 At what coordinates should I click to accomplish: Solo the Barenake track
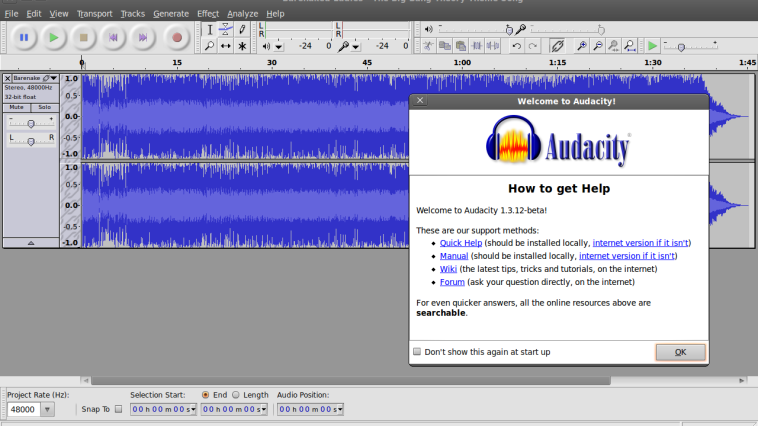[44, 107]
